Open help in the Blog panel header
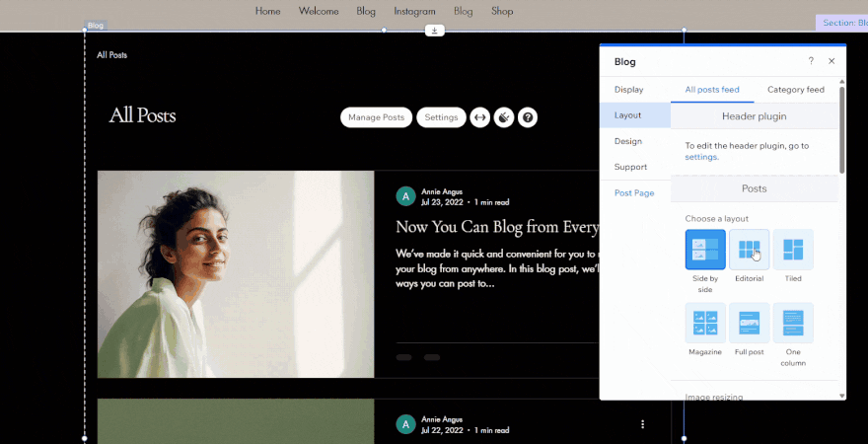This screenshot has height=444, width=868. 811,61
